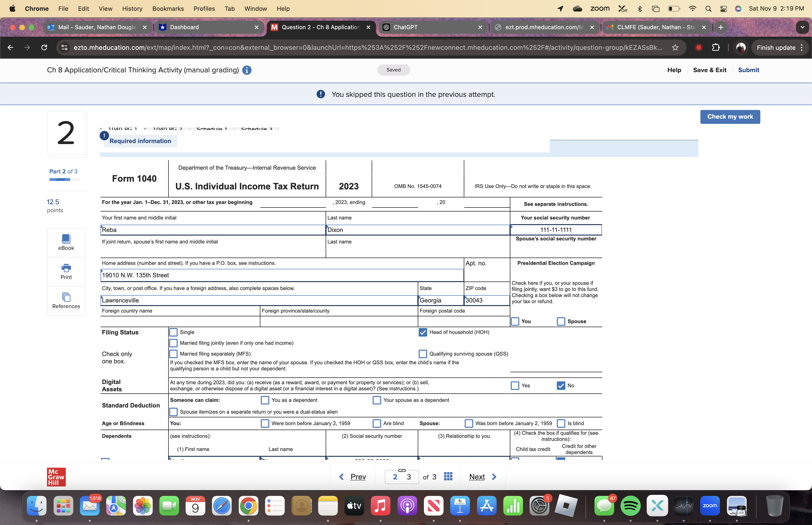Check the You as a dependent box
This screenshot has width=812, height=525.
point(265,400)
